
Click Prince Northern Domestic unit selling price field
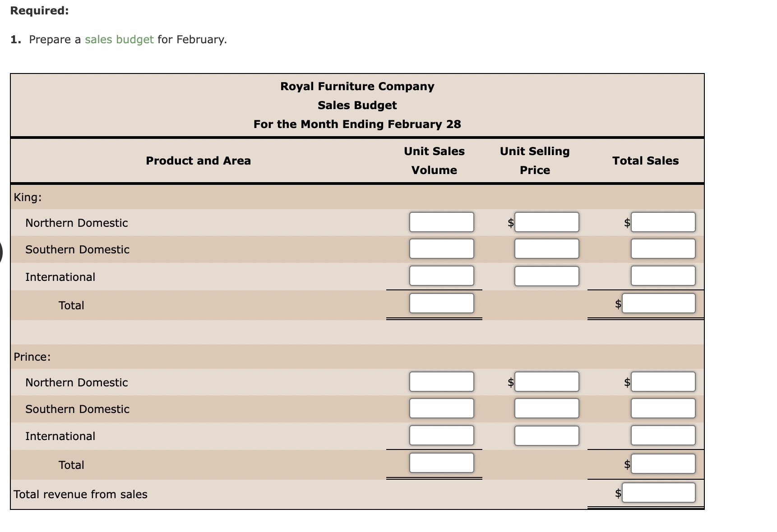tap(546, 381)
